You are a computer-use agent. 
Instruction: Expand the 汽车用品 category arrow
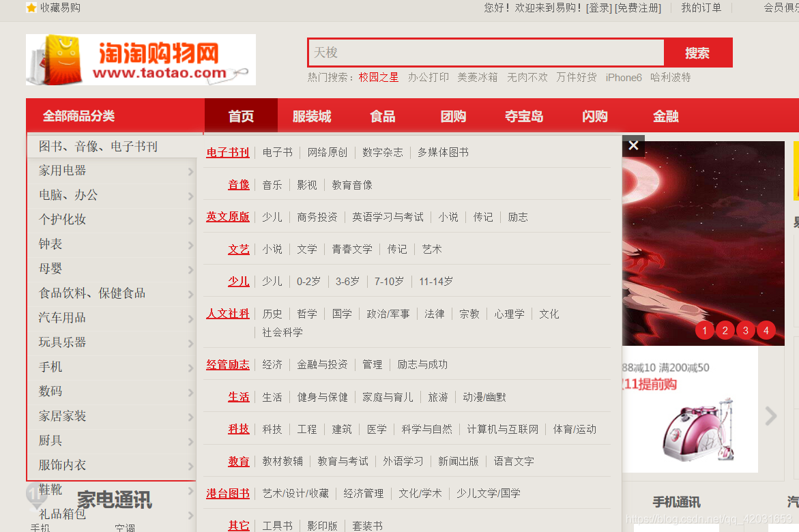(190, 319)
